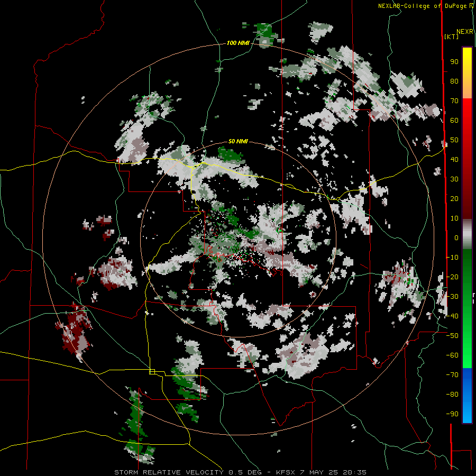This screenshot has height=476, width=476.
Task: Click the 60 value on velocity scale
Action: pyautogui.click(x=454, y=121)
